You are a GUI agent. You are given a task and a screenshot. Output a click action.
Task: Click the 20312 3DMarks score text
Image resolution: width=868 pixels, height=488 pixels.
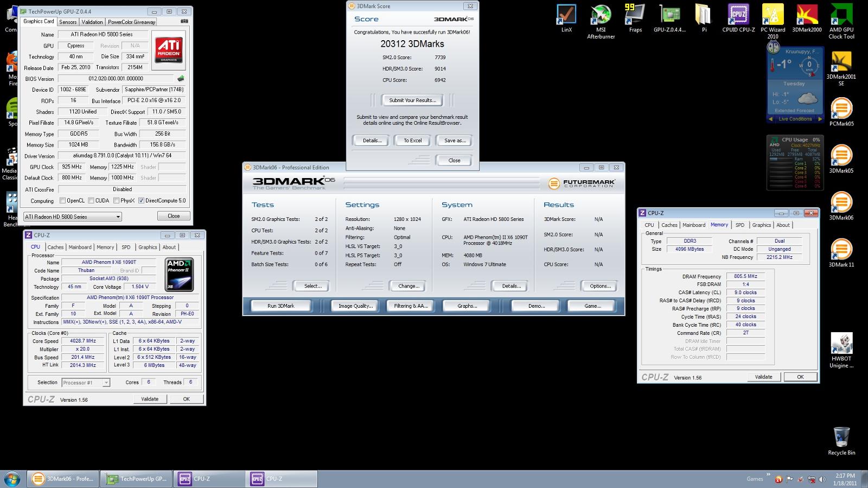[x=412, y=44]
